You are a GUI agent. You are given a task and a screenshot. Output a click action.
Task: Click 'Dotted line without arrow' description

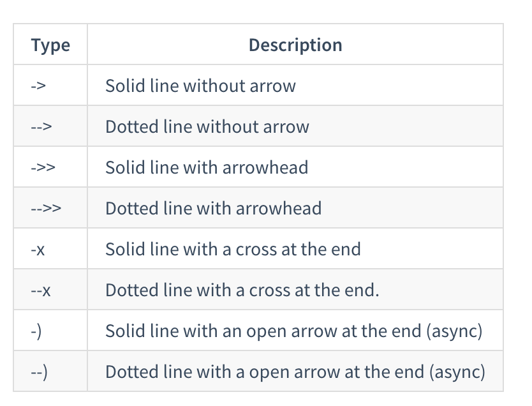207,126
